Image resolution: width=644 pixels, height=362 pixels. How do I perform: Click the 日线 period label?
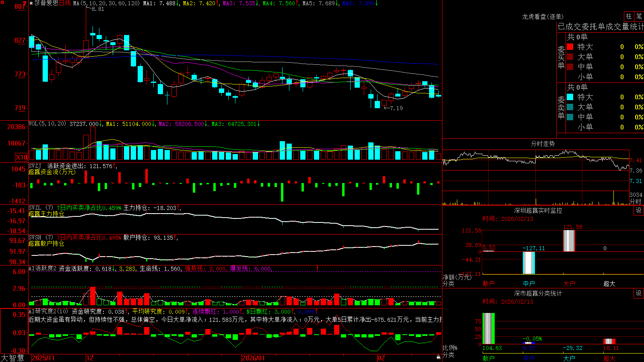point(65,3)
